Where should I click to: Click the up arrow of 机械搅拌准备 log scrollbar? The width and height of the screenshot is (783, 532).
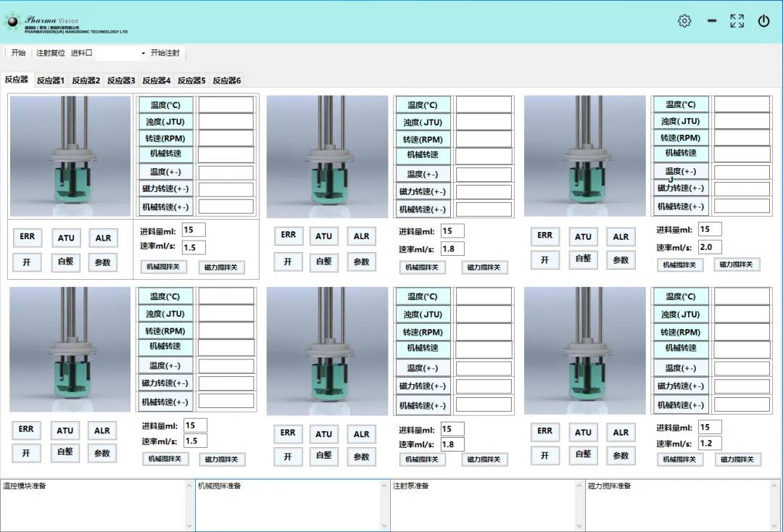coord(384,485)
